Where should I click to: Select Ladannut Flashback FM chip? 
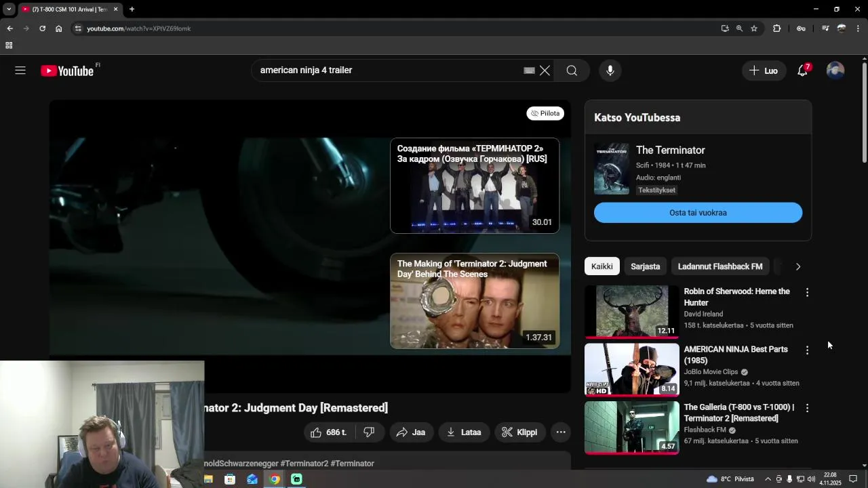(720, 266)
